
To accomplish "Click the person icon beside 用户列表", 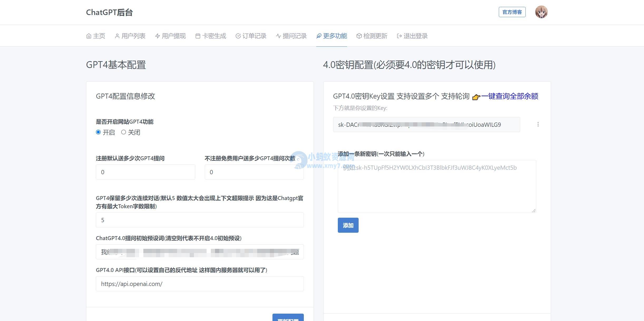I will [117, 36].
